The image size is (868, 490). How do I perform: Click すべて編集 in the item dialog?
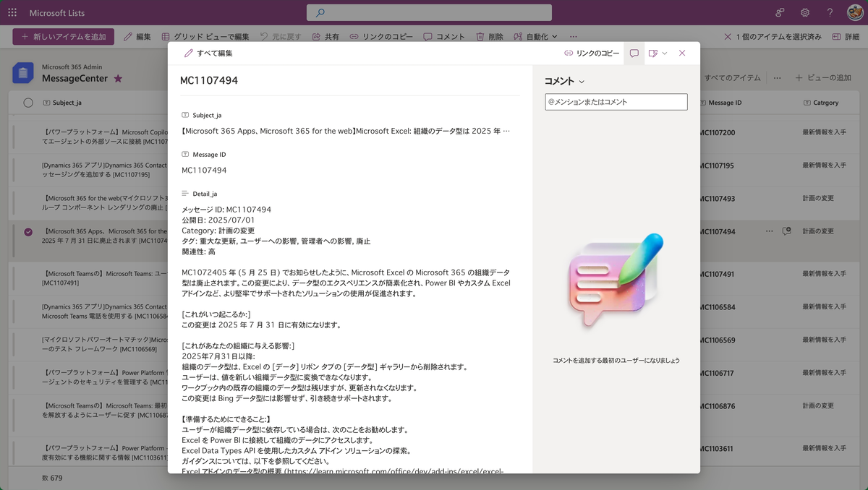pyautogui.click(x=208, y=53)
